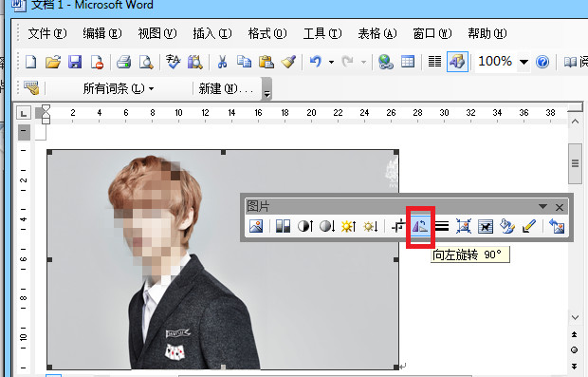Click the Select Browse Object circle
The height and width of the screenshot is (377, 588).
575,350
